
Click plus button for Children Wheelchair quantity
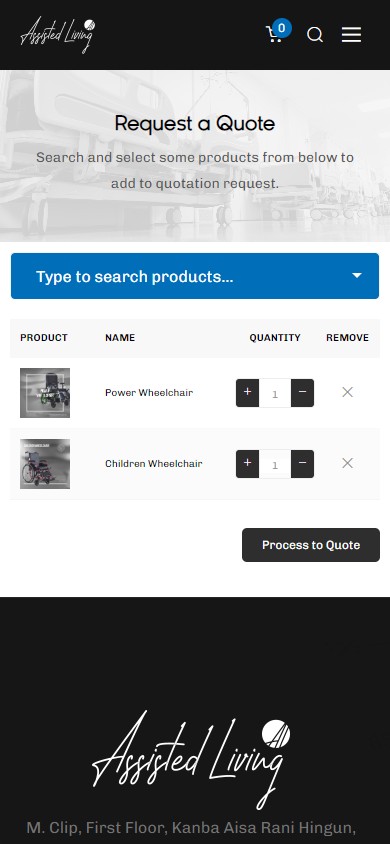[247, 463]
